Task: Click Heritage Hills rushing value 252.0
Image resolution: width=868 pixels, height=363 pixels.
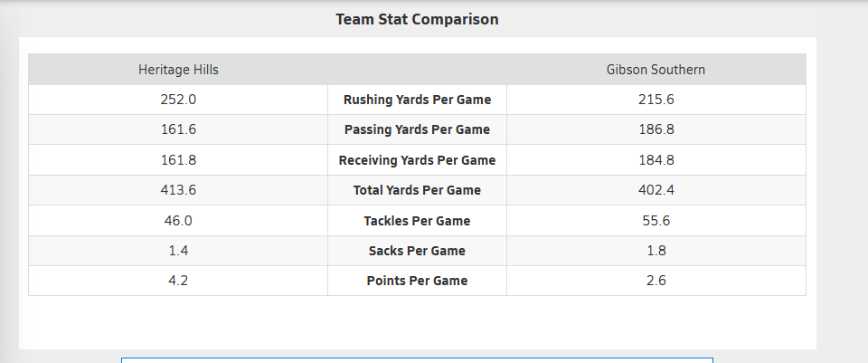Action: click(178, 100)
